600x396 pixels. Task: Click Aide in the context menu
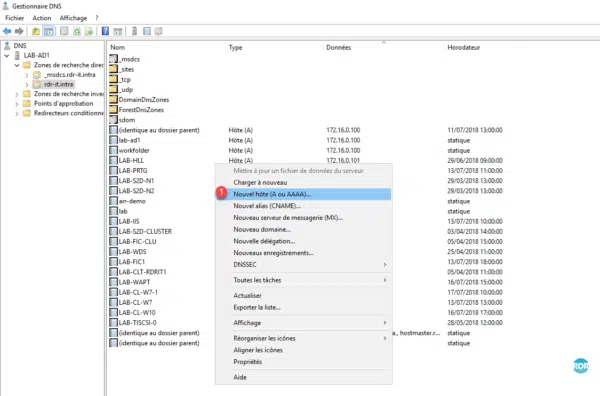(x=304, y=377)
